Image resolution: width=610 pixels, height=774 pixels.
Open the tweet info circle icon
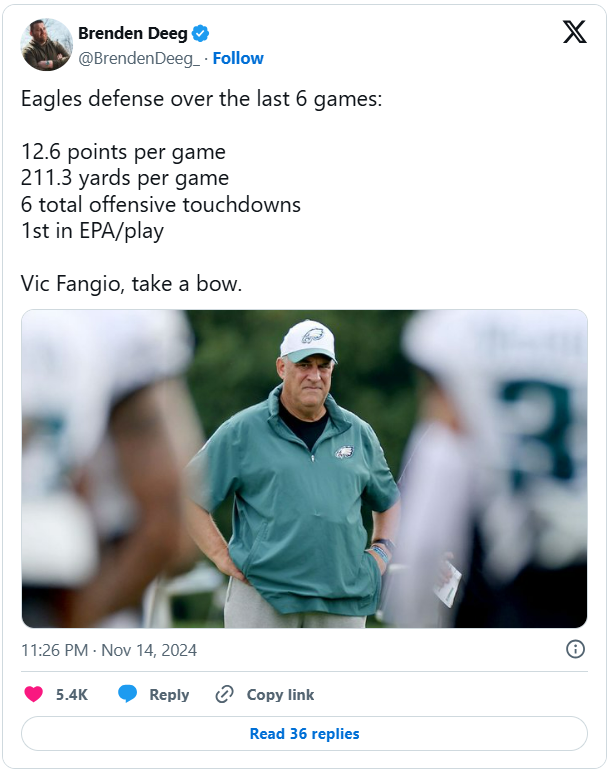[x=576, y=649]
